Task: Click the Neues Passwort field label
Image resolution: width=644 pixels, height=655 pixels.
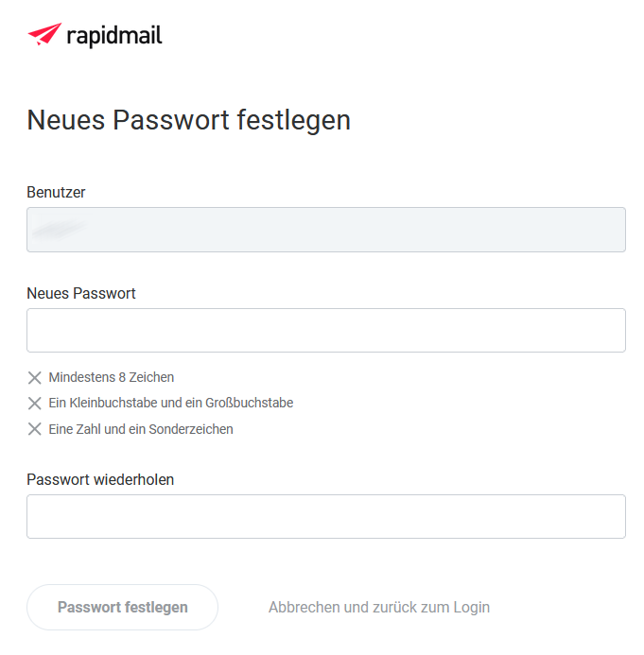Action: click(81, 293)
